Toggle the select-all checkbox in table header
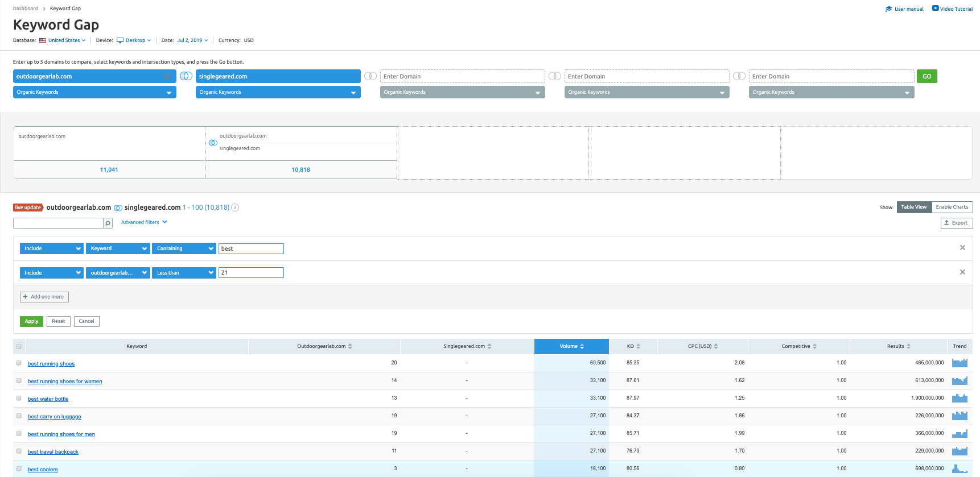The width and height of the screenshot is (980, 477). point(19,346)
